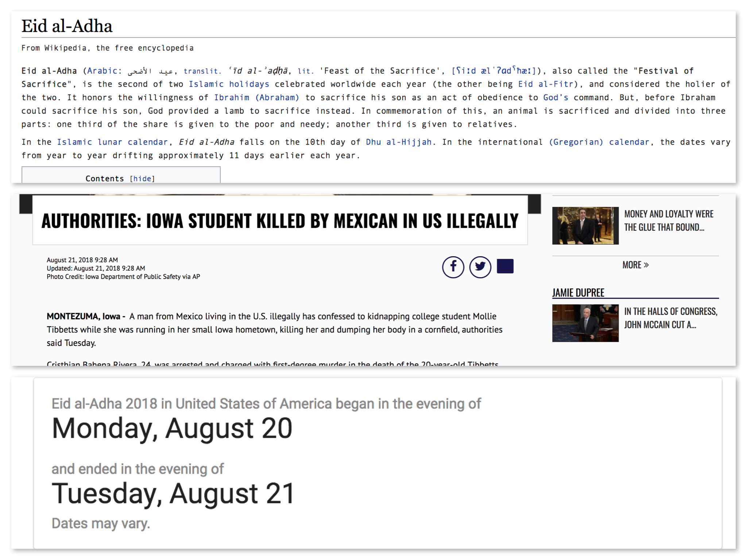
Task: Click the 'Tuesday, August 21' date
Action: [173, 494]
